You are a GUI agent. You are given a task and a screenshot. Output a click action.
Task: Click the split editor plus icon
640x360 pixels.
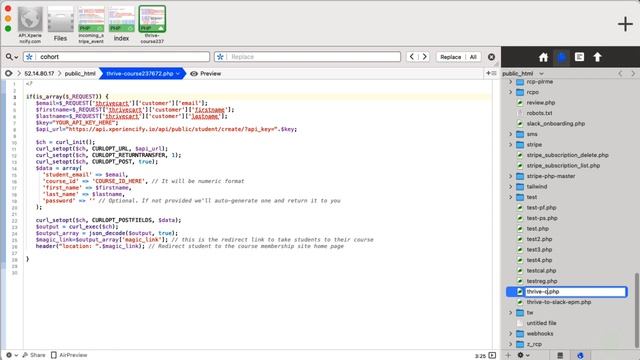pos(491,73)
